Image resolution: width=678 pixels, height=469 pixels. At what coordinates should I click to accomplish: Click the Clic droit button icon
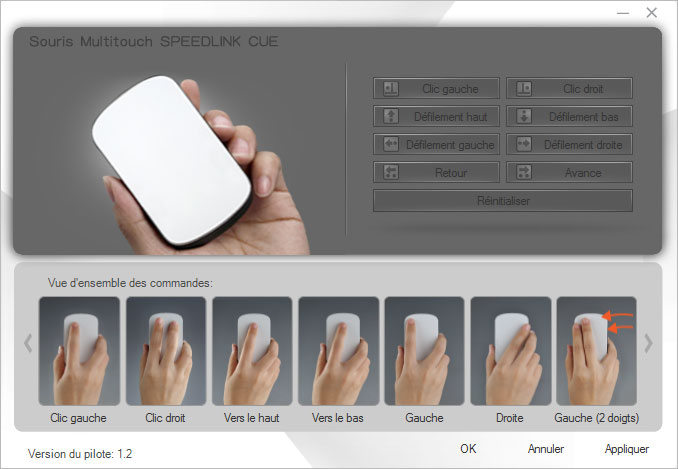pos(524,89)
